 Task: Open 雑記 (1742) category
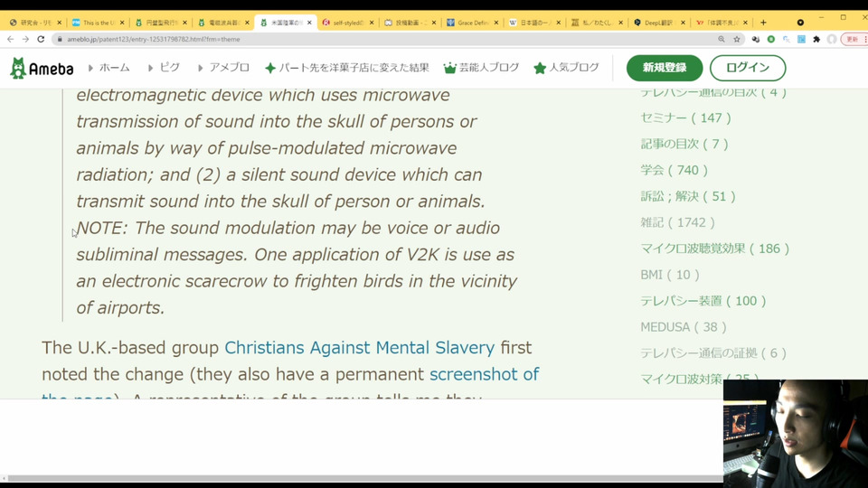[678, 222]
